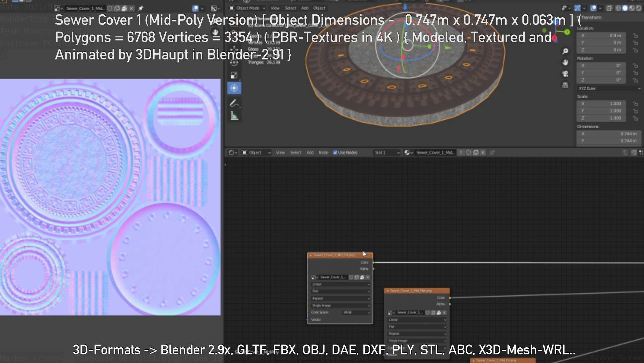644x363 pixels.
Task: Open the Object menu in 3D viewport
Action: click(x=319, y=8)
